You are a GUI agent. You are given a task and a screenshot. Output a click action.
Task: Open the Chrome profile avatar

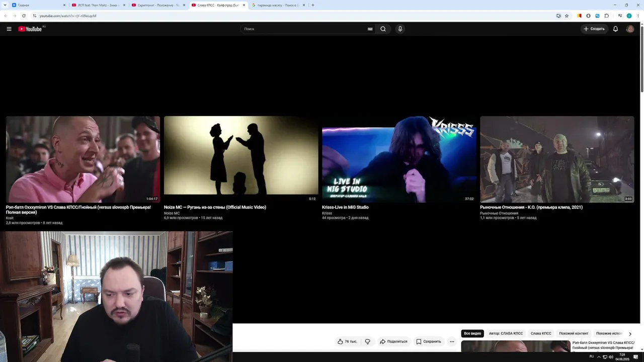[629, 16]
